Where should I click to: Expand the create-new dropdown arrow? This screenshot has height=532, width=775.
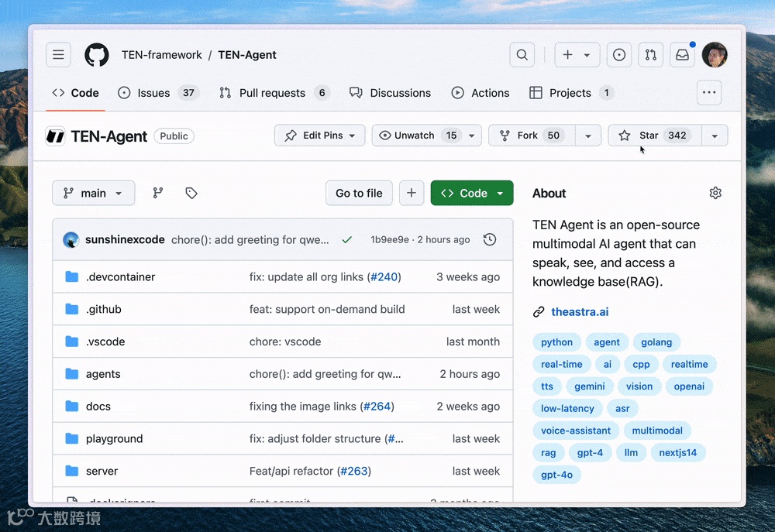coord(587,55)
